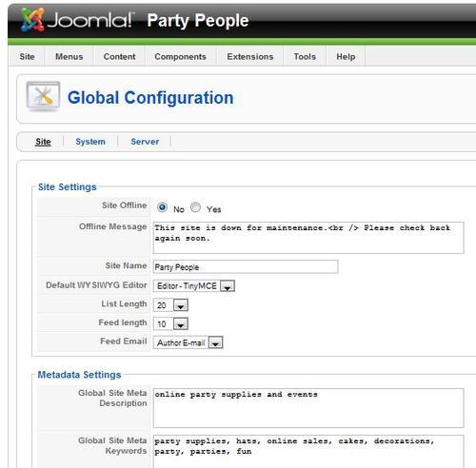Open the Content menu

(x=119, y=56)
